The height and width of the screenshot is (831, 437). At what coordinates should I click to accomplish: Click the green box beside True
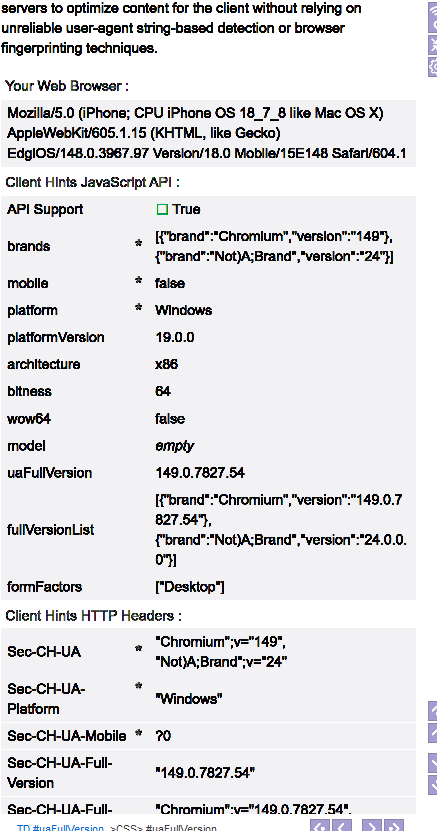click(x=162, y=210)
